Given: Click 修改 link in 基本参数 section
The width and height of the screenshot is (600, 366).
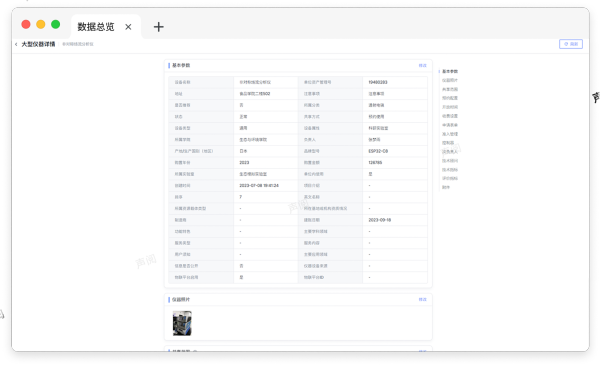Looking at the screenshot, I should pyautogui.click(x=422, y=65).
